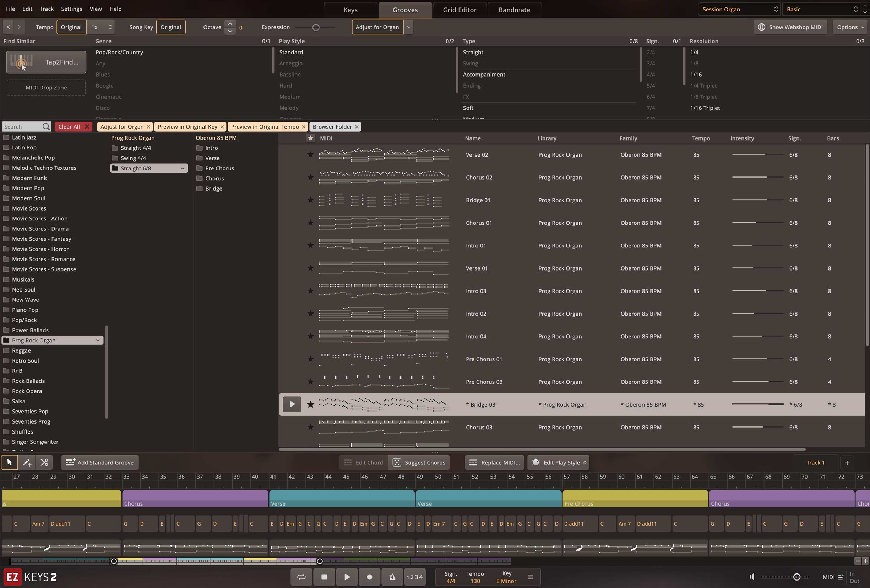
Task: Open the song settings hamburger menu
Action: [531, 577]
